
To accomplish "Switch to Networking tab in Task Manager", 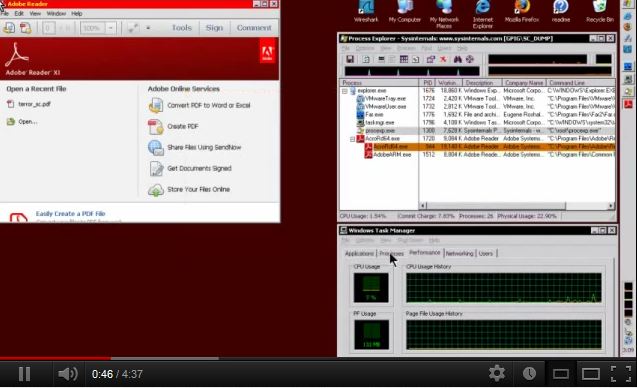I will click(459, 254).
